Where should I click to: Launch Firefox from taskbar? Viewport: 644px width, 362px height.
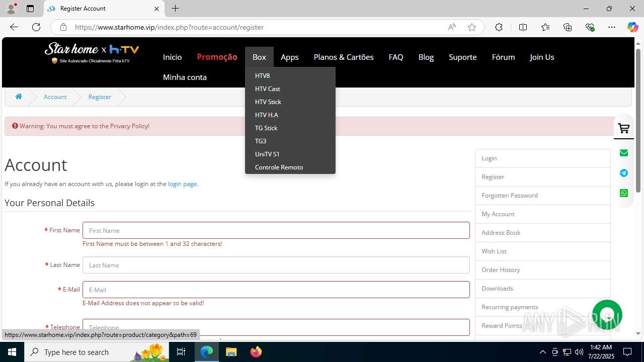[x=256, y=352]
